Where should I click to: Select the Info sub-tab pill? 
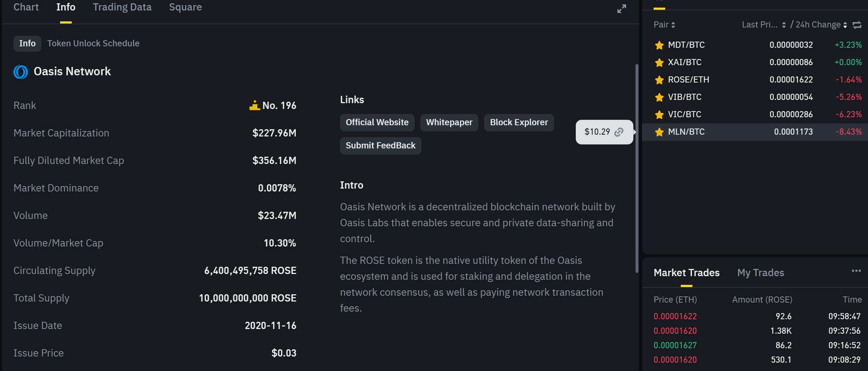(x=27, y=43)
